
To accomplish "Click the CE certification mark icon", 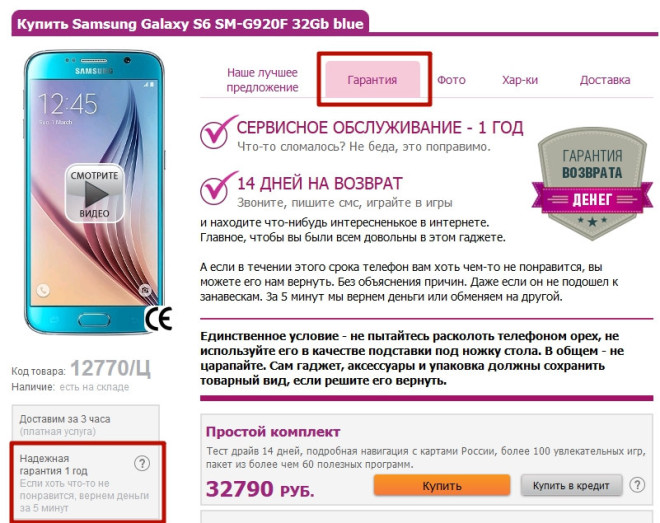I will click(159, 318).
